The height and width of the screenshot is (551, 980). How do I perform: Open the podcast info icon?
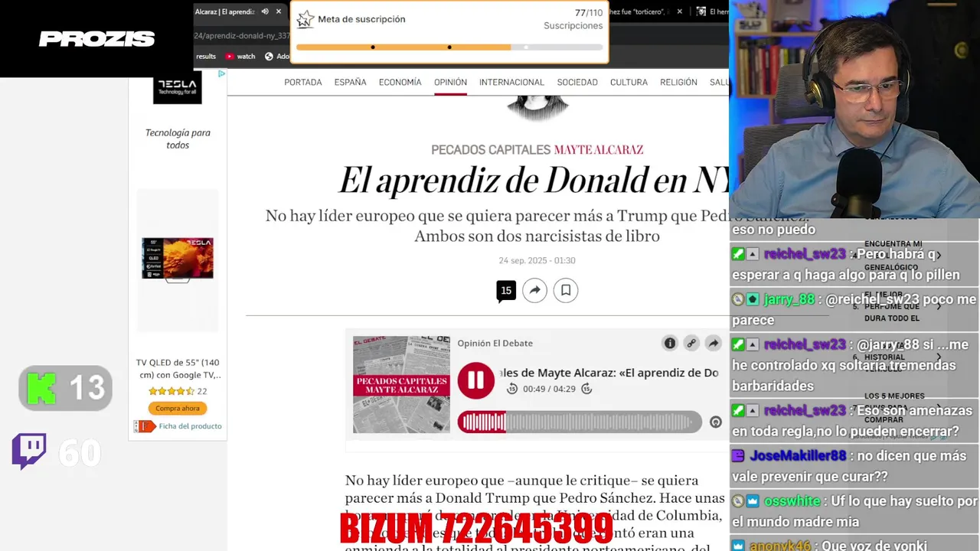pyautogui.click(x=670, y=344)
